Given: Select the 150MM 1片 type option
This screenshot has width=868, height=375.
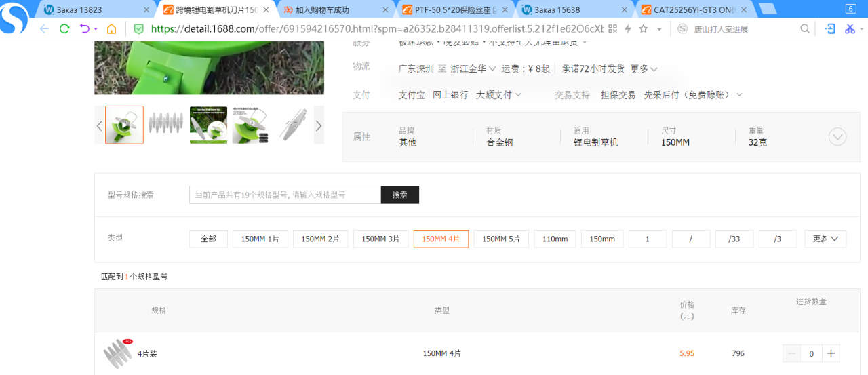Looking at the screenshot, I should tap(260, 239).
